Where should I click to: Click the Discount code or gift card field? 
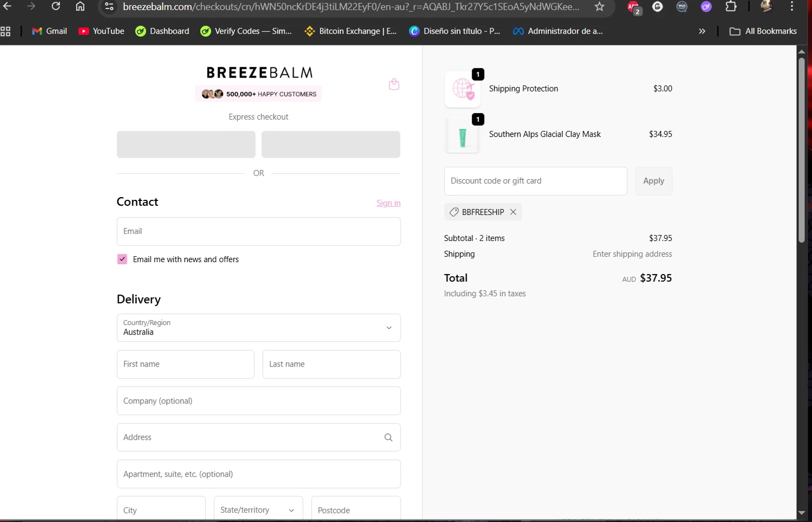535,181
